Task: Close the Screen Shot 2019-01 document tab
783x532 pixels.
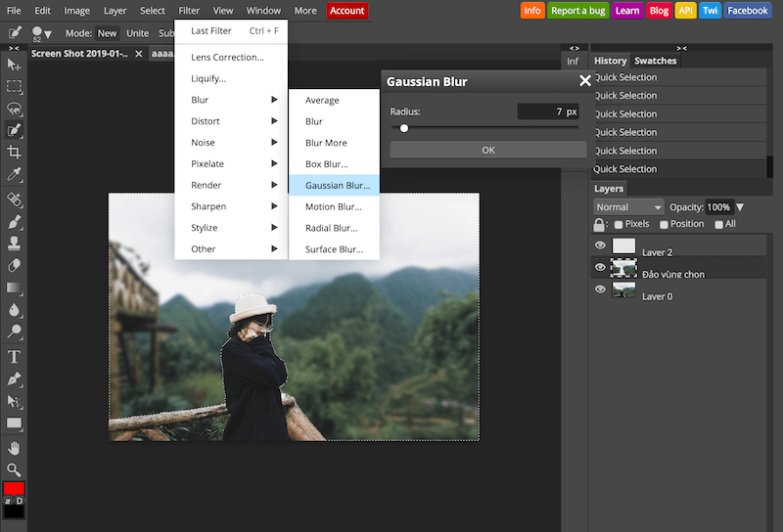Action: (139, 54)
